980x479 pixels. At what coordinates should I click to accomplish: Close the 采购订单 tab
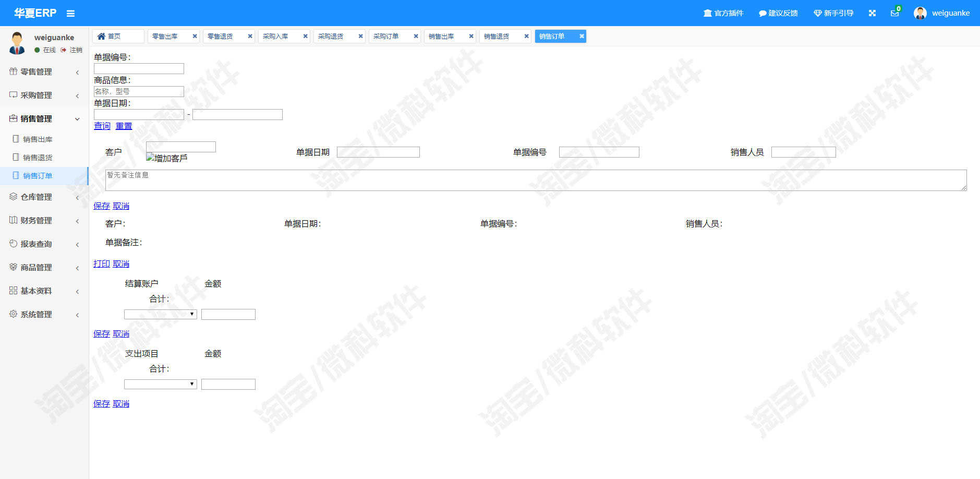[416, 36]
